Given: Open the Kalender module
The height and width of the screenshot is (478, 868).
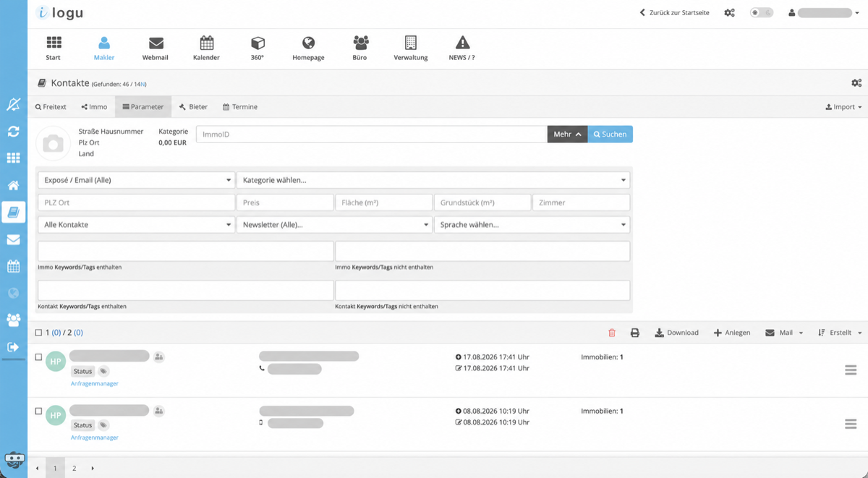Looking at the screenshot, I should pyautogui.click(x=206, y=48).
